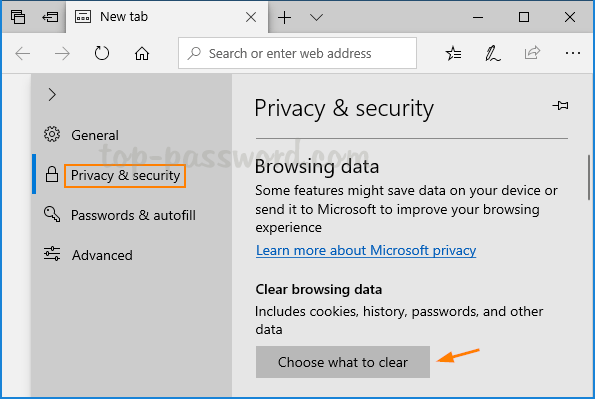Image resolution: width=595 pixels, height=399 pixels.
Task: Click the back navigation arrow
Action: (x=22, y=54)
